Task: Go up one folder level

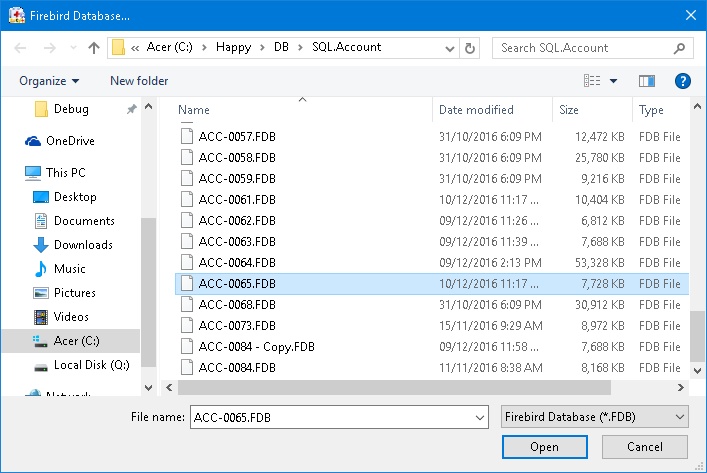Action: [94, 48]
